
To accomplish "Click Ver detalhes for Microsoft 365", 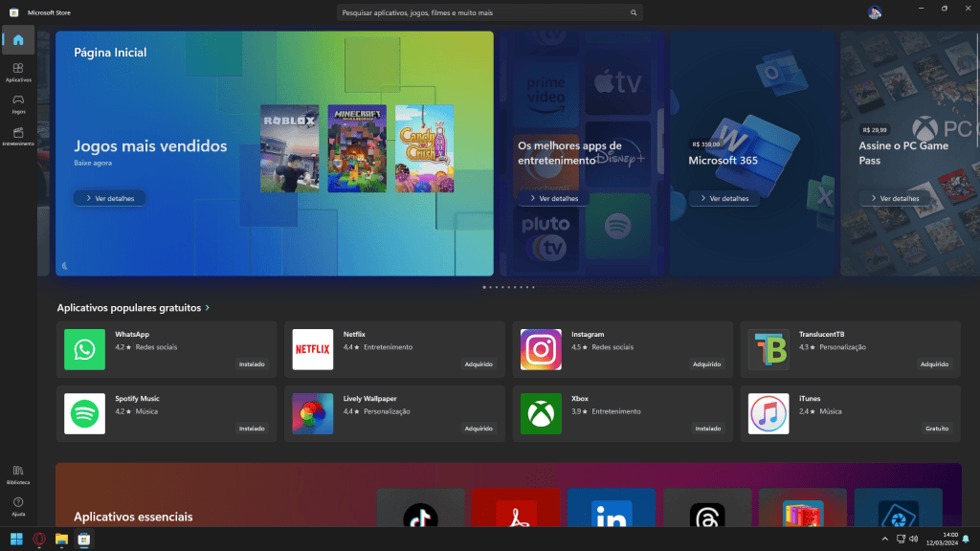I will (x=724, y=198).
